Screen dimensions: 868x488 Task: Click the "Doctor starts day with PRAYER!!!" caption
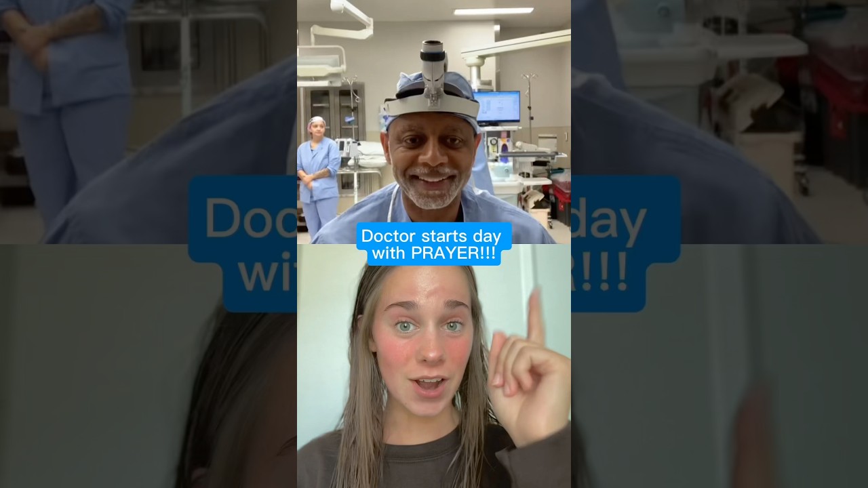click(434, 245)
